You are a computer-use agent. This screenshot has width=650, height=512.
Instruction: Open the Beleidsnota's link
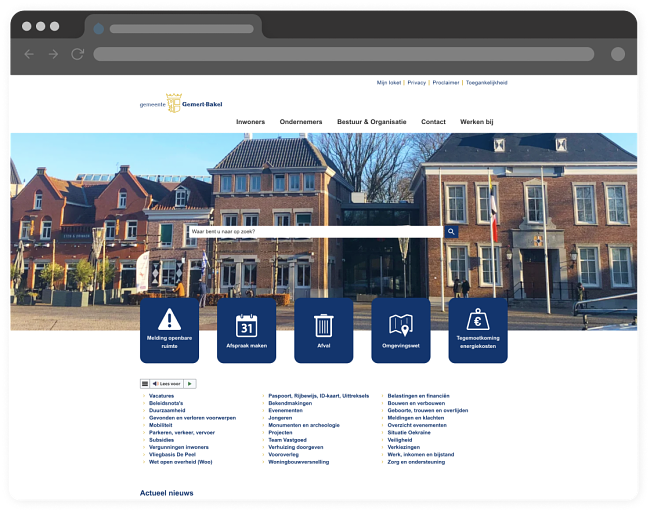[166, 403]
